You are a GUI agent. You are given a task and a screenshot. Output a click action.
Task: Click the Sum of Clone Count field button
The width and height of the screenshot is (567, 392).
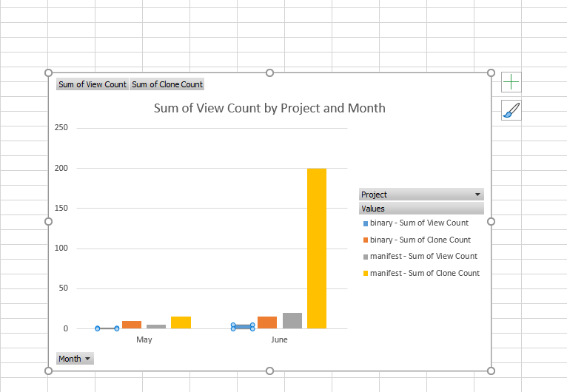[167, 84]
